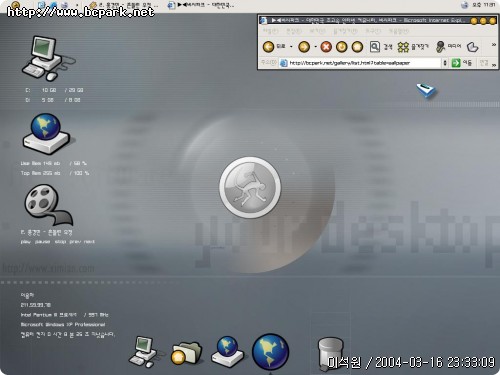Click play in the media widget
500x375 pixels.
click(x=25, y=242)
